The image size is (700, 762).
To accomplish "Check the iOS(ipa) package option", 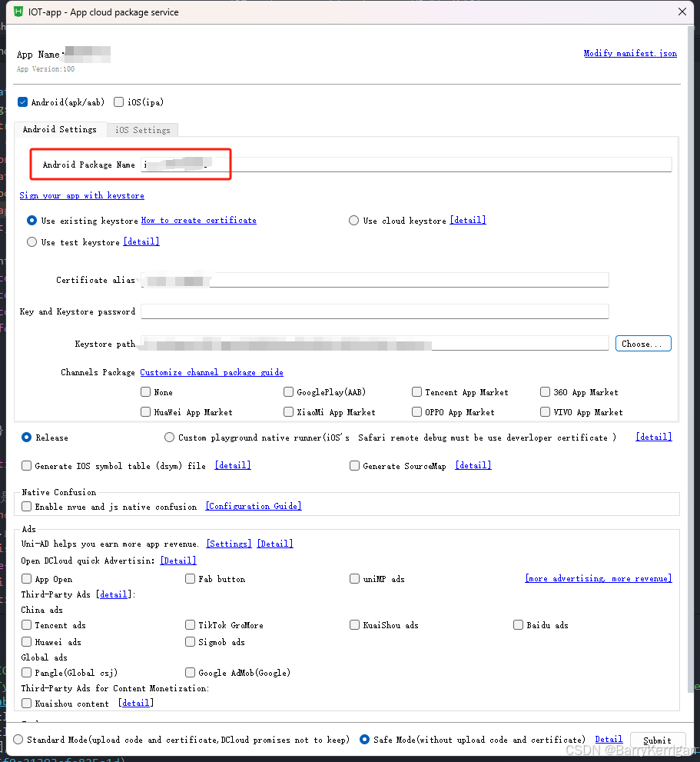I will coord(119,101).
